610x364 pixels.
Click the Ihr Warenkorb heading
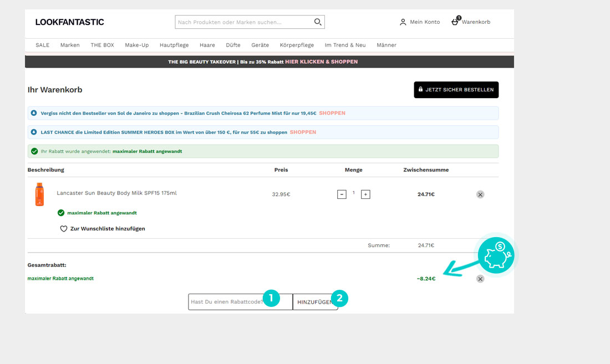[x=55, y=90]
